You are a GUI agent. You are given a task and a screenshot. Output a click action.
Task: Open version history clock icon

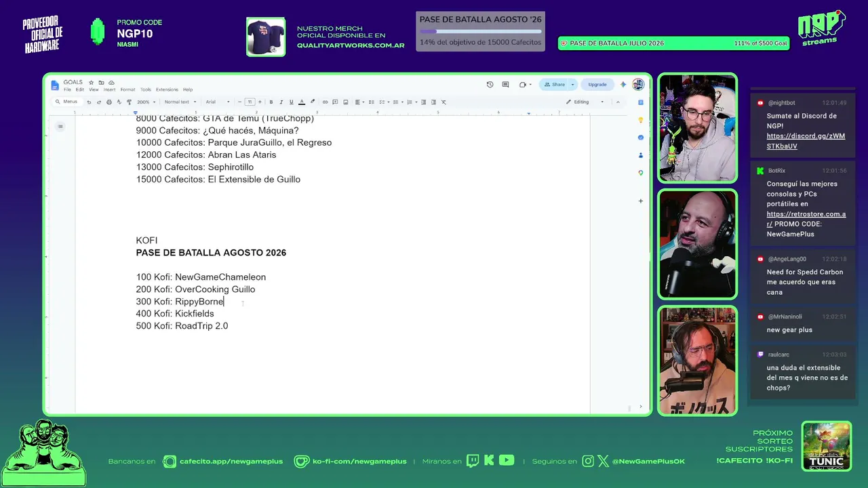click(x=490, y=85)
